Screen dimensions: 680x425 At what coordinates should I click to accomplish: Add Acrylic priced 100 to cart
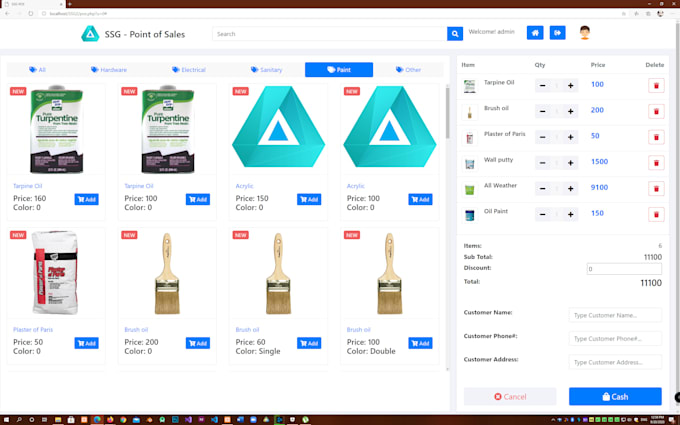420,199
